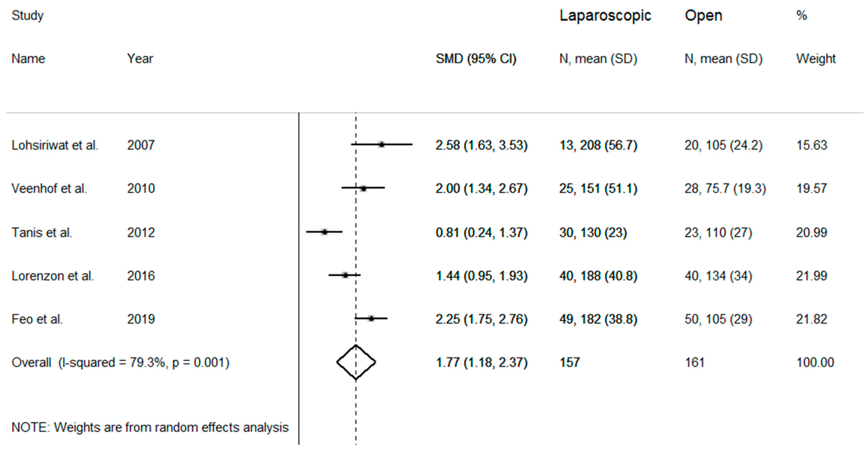Click the year 2019 for Feo et al.
The image size is (868, 452).
tap(141, 319)
